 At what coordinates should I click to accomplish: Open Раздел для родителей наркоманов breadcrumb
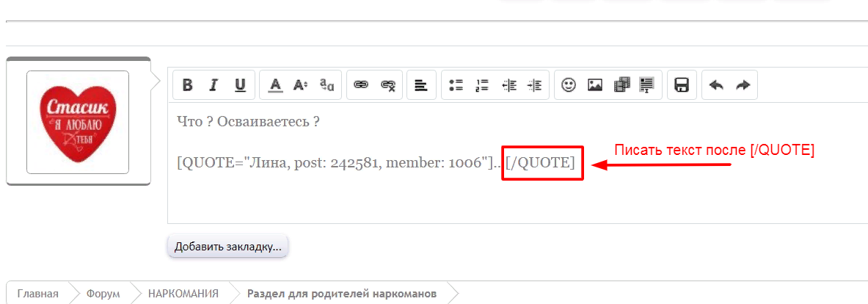342,294
